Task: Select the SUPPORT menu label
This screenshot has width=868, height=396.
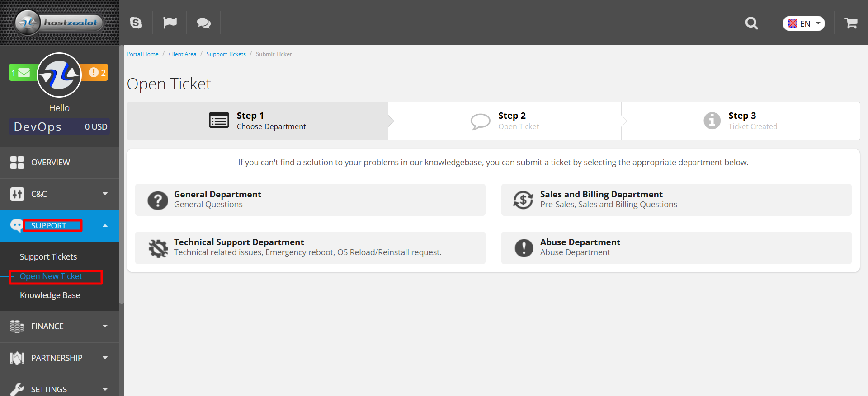Action: [48, 226]
